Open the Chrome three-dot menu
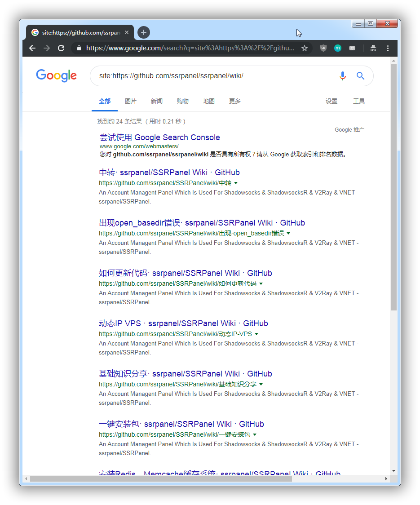 [388, 49]
